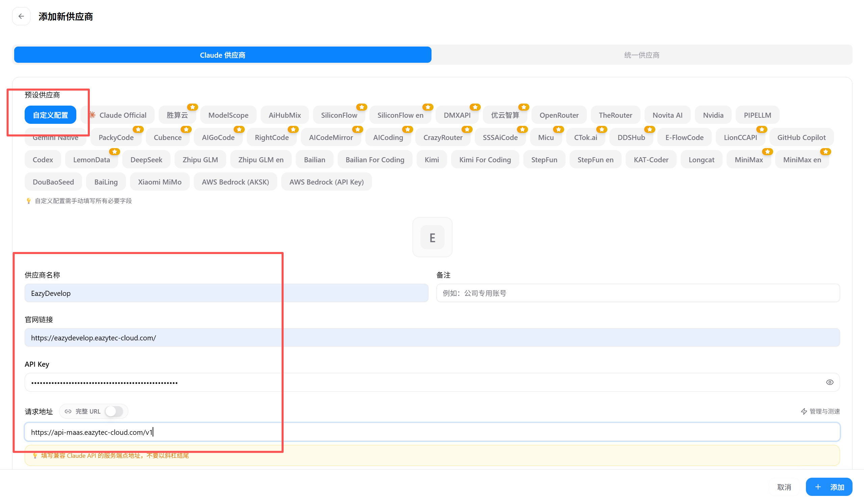The height and width of the screenshot is (504, 864).
Task: Choose Bailian For Coding preset
Action: pyautogui.click(x=375, y=159)
